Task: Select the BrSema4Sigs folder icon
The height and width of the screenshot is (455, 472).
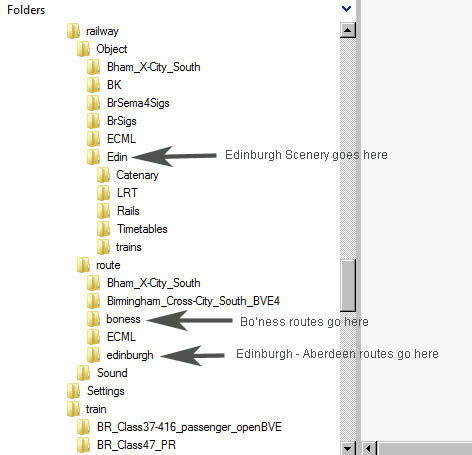Action: (x=93, y=103)
